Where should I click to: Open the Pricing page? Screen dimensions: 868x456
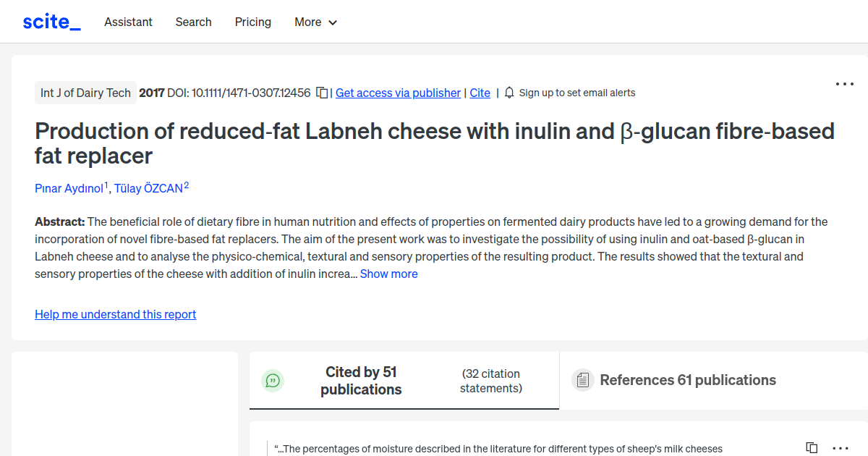pyautogui.click(x=252, y=22)
